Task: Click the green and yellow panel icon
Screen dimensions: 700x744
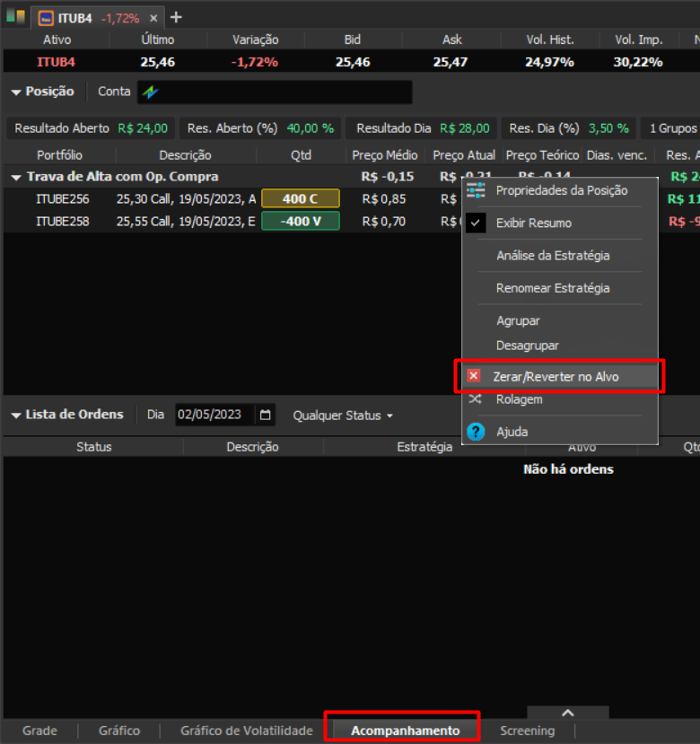Action: (15, 15)
